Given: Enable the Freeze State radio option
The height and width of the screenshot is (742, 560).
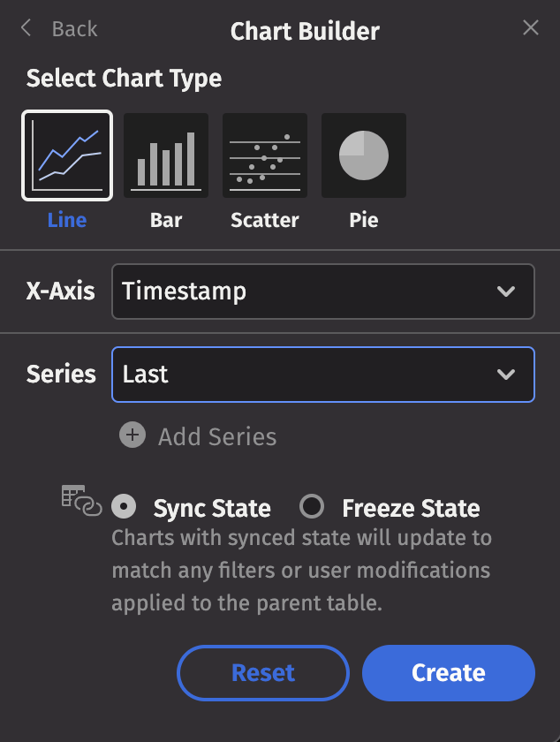Looking at the screenshot, I should pyautogui.click(x=311, y=507).
